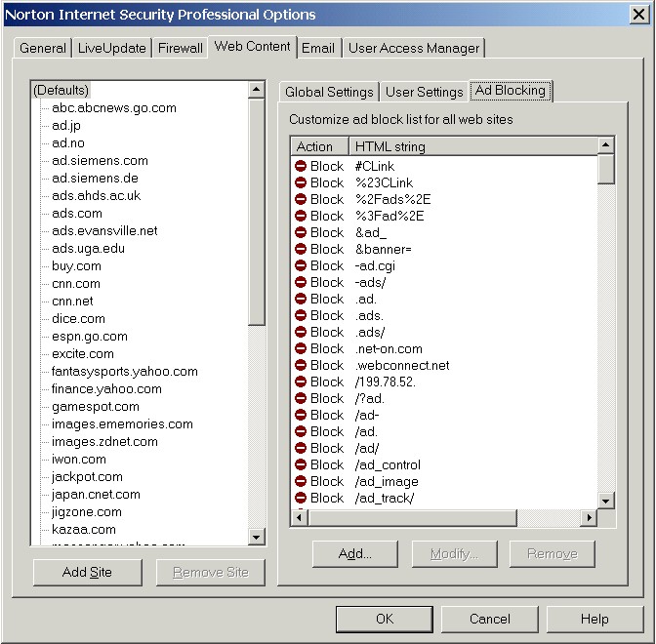Click the block icon beside /?ad.

click(x=301, y=398)
